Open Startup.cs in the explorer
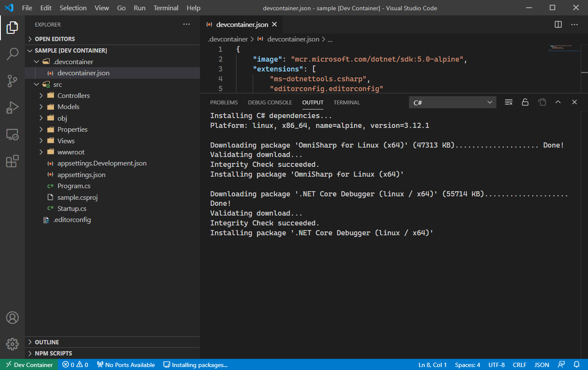This screenshot has width=588, height=370. [x=72, y=209]
